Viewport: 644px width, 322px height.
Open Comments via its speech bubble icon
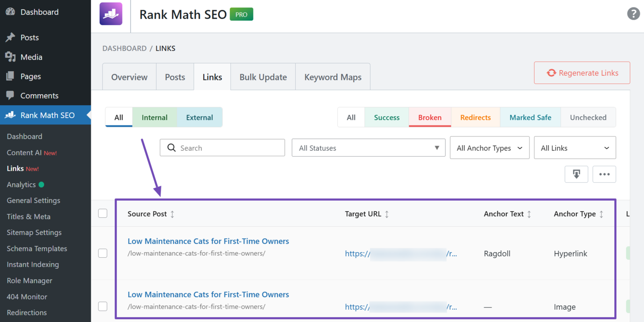coord(10,95)
